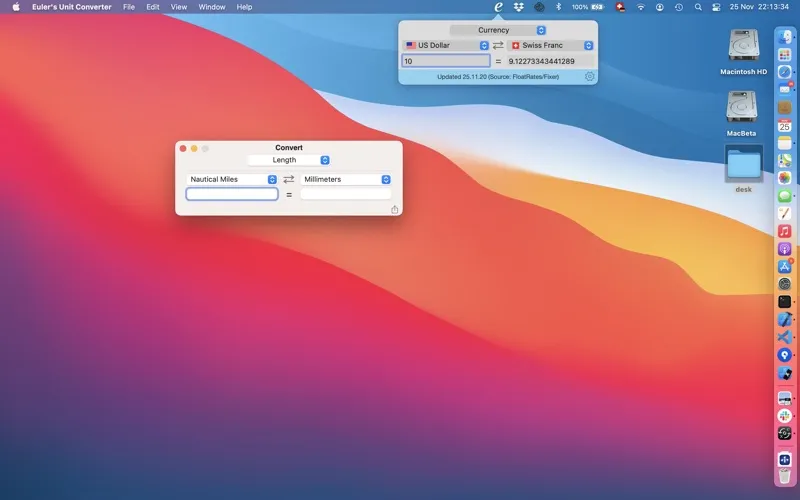Open the Length category dropdown
The height and width of the screenshot is (500, 800).
(289, 160)
